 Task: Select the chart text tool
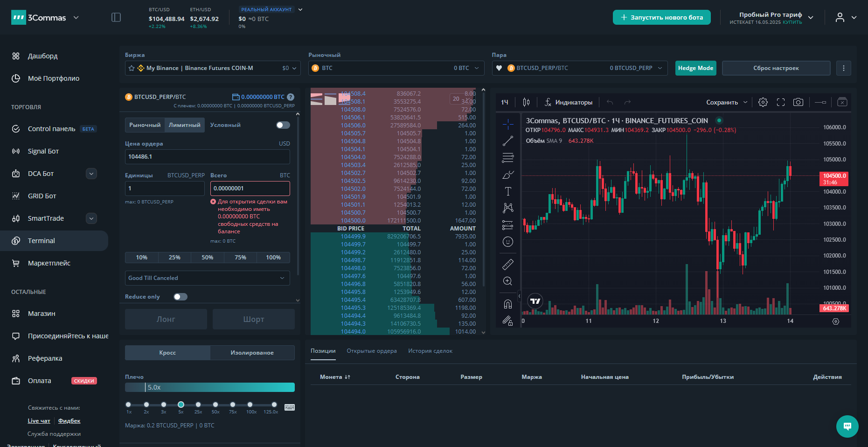508,191
